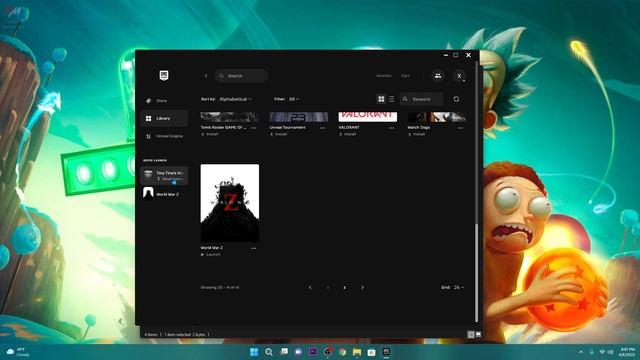
Task: Click the Unreal Engine logo icon
Action: click(149, 136)
